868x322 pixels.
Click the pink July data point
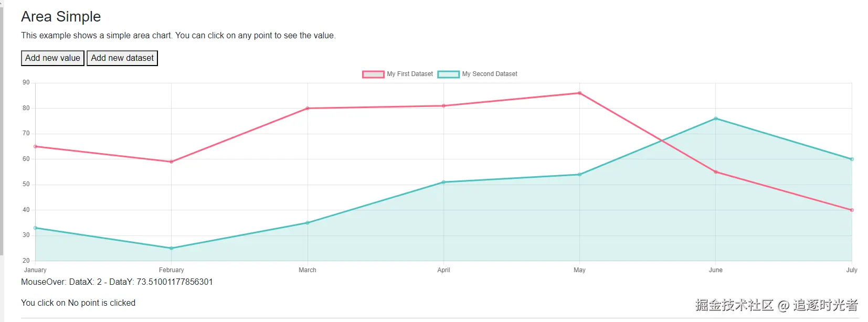852,210
